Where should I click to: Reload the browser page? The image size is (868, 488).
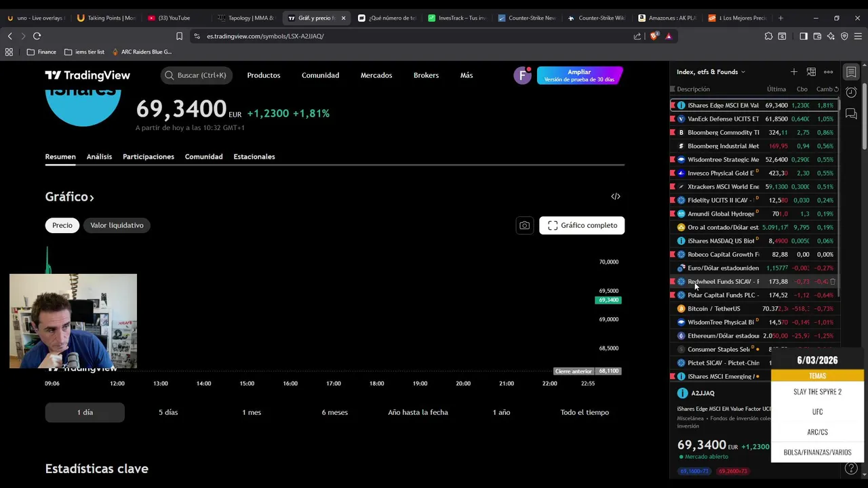point(37,36)
